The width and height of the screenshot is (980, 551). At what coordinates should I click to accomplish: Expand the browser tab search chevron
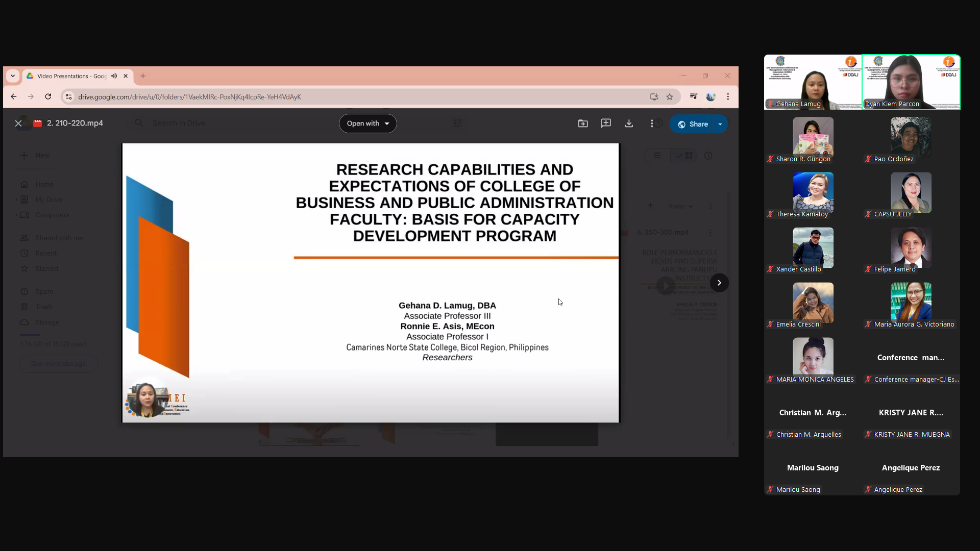tap(13, 76)
